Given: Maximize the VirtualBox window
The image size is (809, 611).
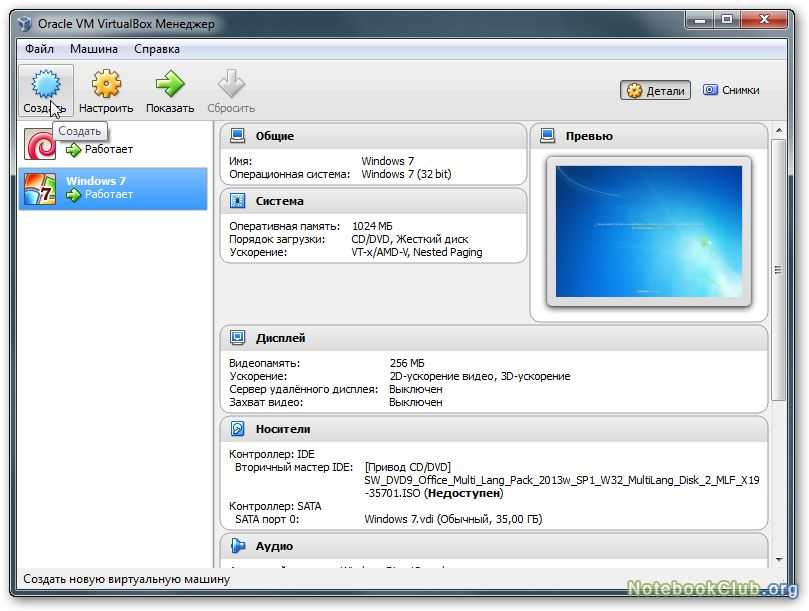Looking at the screenshot, I should 727,20.
